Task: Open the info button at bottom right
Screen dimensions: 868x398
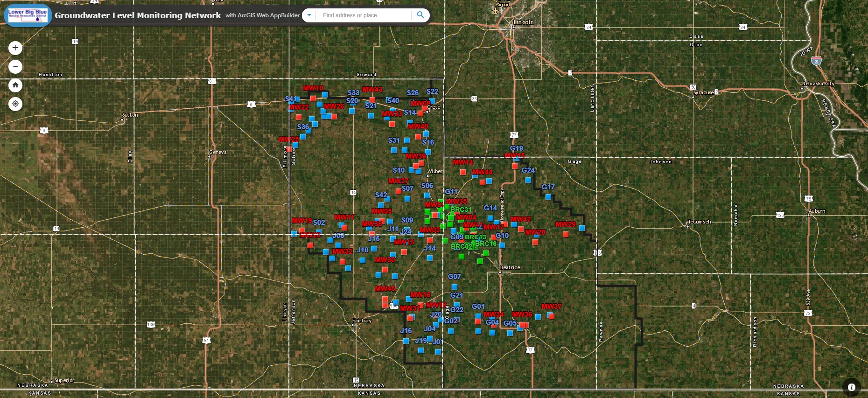Action: point(851,387)
